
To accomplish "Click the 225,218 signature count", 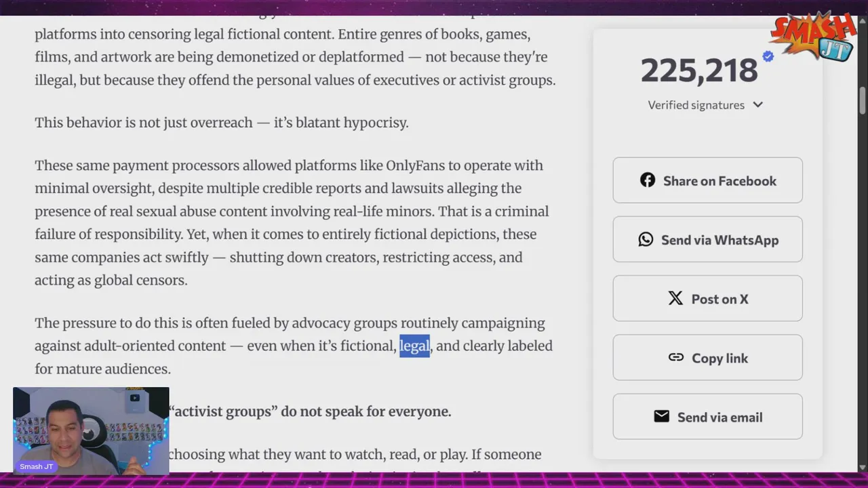I will pos(698,70).
